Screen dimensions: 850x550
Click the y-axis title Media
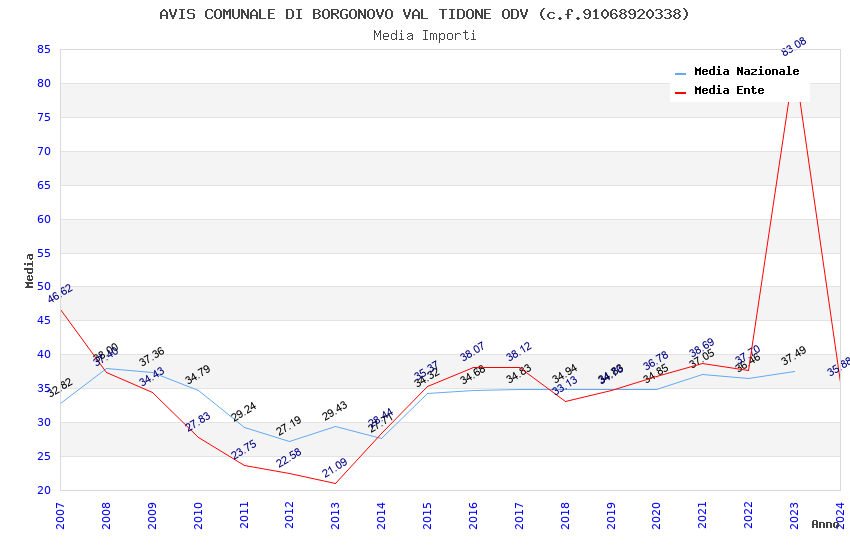tap(29, 270)
